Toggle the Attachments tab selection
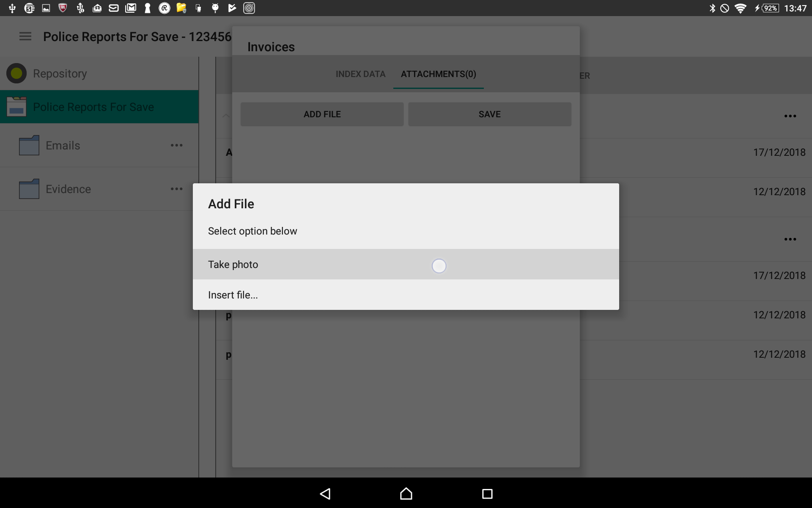 click(x=439, y=74)
